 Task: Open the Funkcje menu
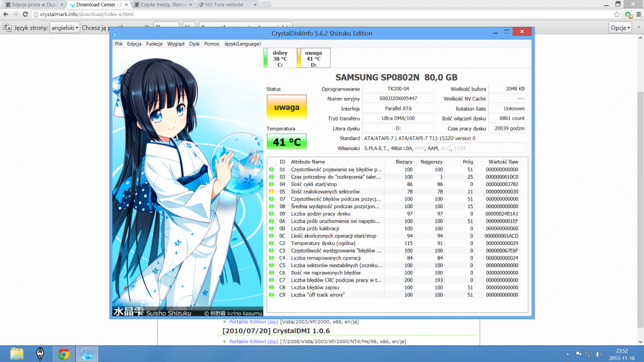pos(155,44)
